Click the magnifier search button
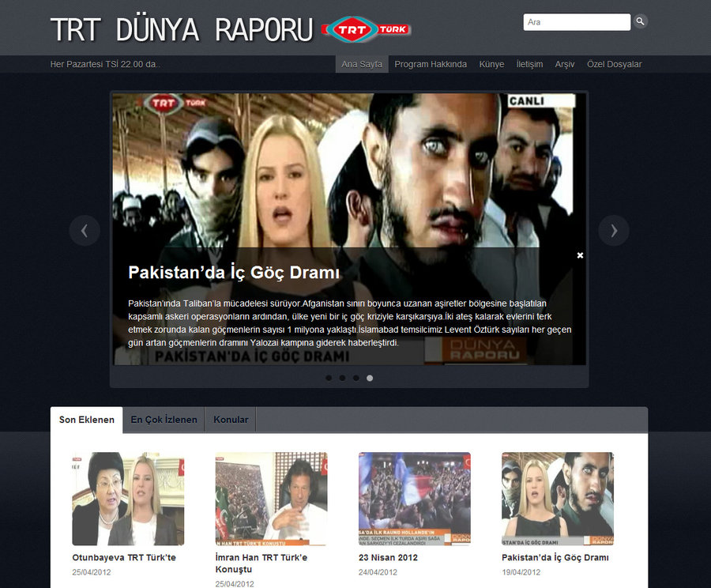Viewport: 711px width, 588px height. tap(640, 21)
